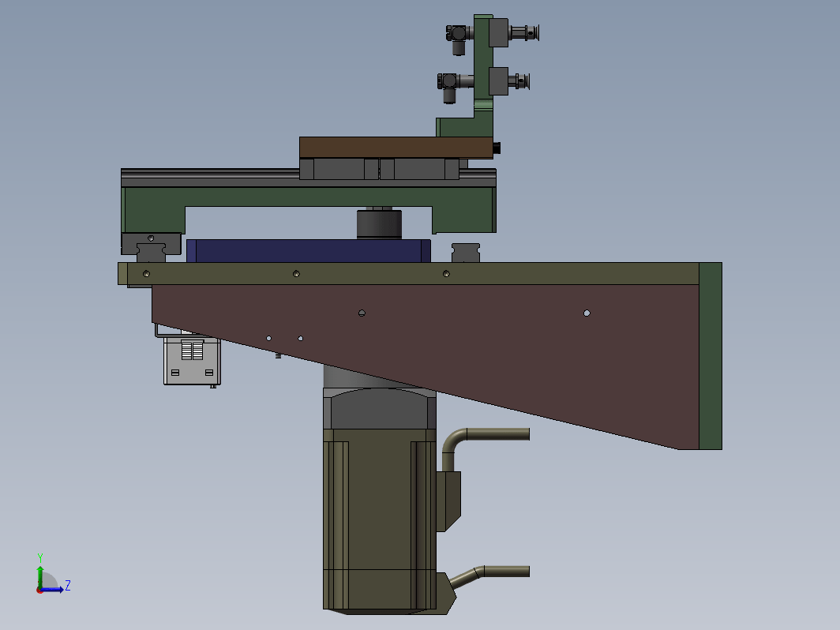This screenshot has height=630, width=840.
Task: Select the lower gray mounting block
Action: (498, 81)
